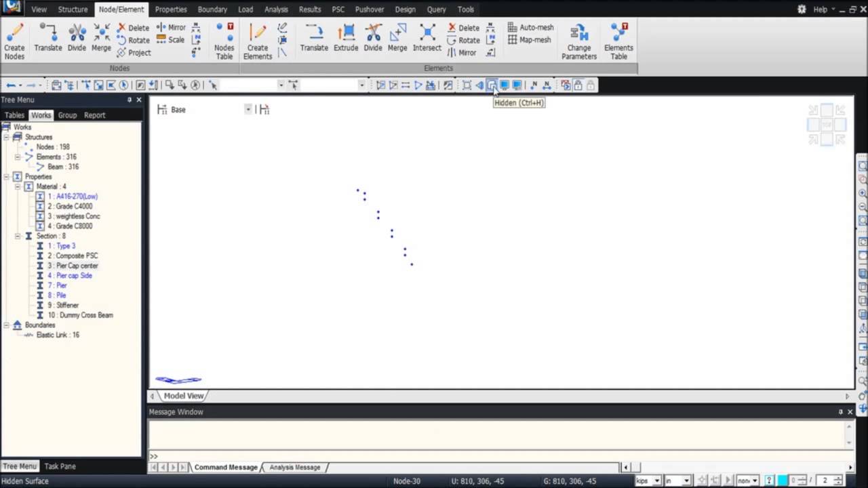Pin the Message Window panel

click(840, 411)
